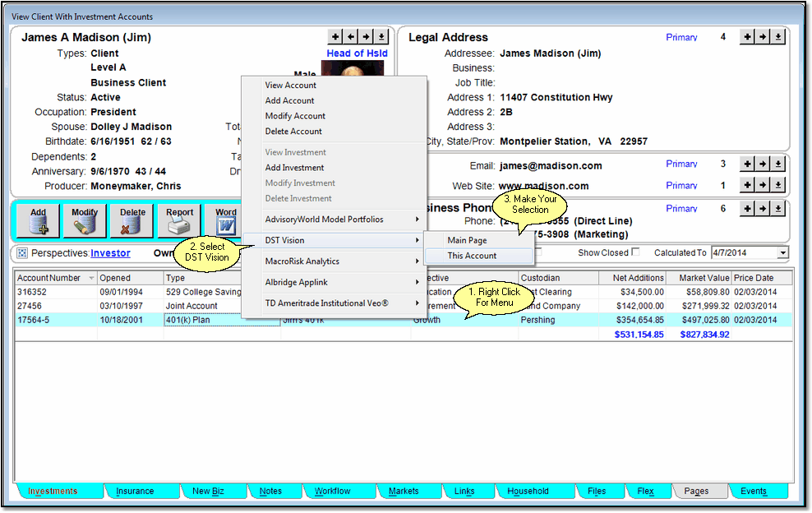This screenshot has width=812, height=513.
Task: Click the Add investment account icon button
Action: (x=38, y=222)
